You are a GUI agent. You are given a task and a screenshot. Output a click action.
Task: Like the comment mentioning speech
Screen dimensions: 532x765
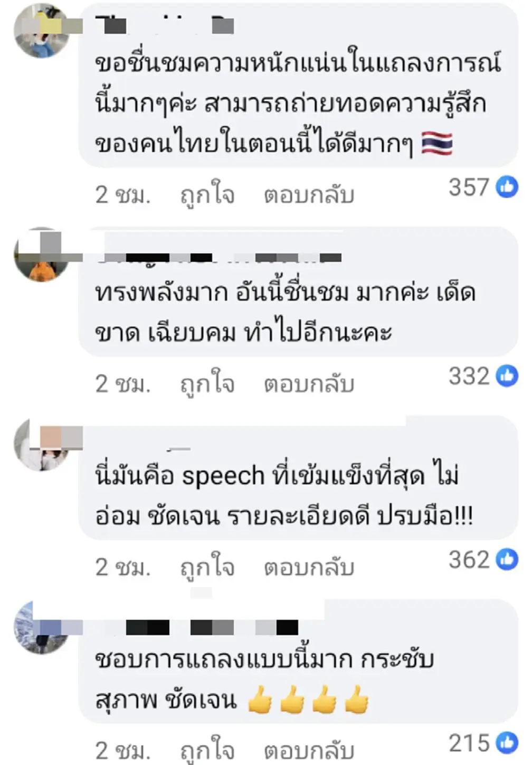[x=207, y=568]
